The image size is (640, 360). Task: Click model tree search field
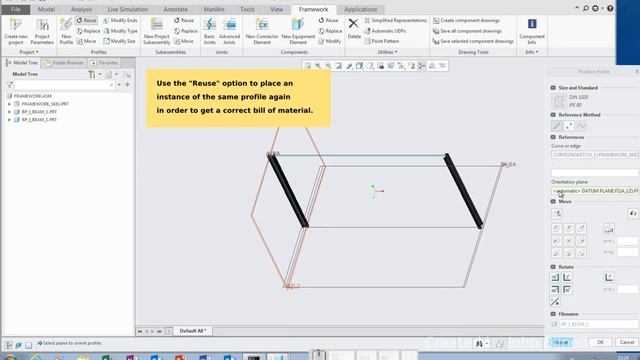click(x=64, y=85)
